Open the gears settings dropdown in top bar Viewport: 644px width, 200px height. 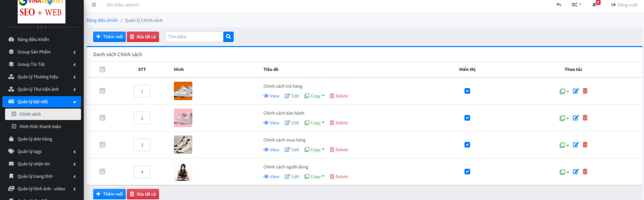(x=576, y=5)
